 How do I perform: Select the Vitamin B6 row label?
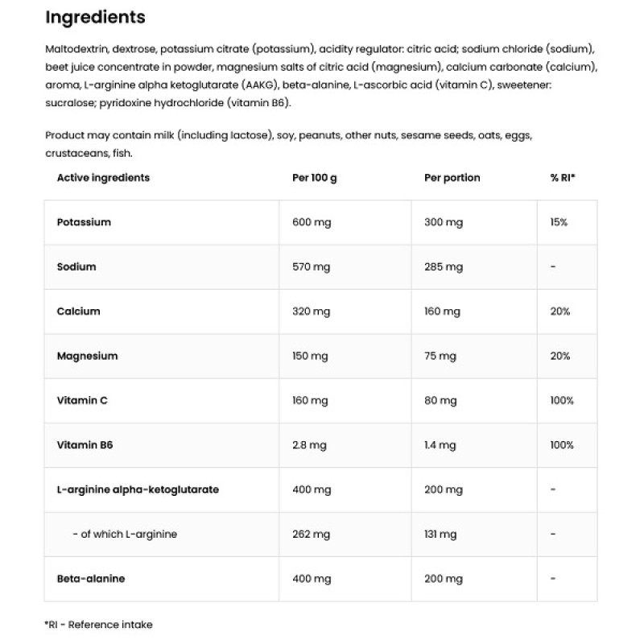pos(84,445)
